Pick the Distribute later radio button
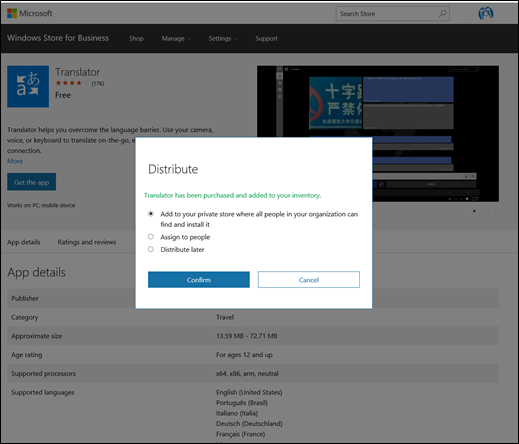Screen dimensions: 519x444 151,249
